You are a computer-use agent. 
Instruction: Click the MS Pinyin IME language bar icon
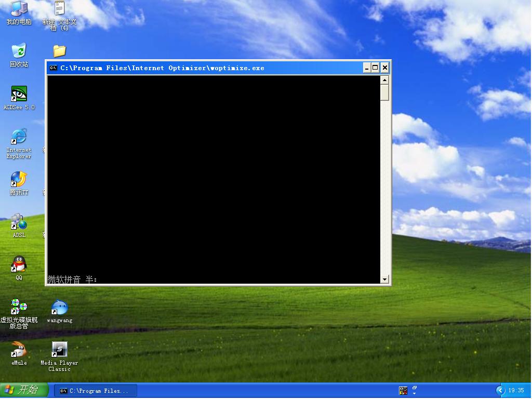pos(403,391)
